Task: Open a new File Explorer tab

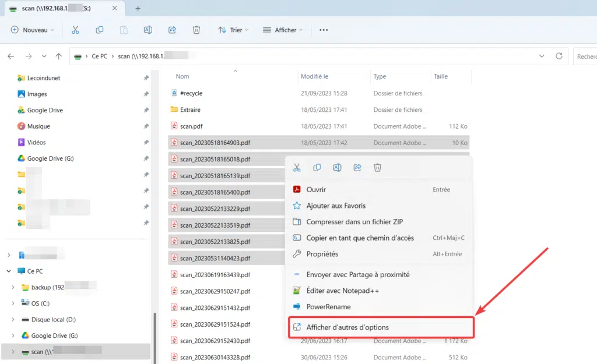Action: [x=138, y=8]
